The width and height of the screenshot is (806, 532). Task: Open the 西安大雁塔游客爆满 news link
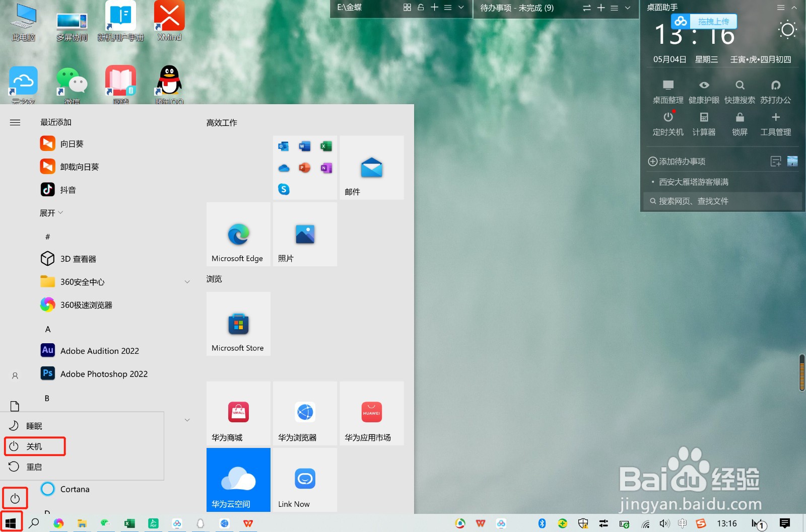click(x=694, y=182)
